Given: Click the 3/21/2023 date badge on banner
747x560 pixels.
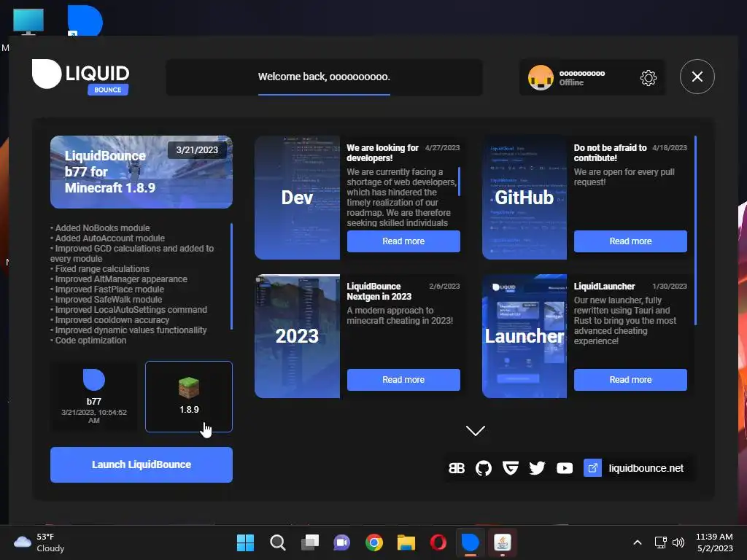Looking at the screenshot, I should point(197,150).
